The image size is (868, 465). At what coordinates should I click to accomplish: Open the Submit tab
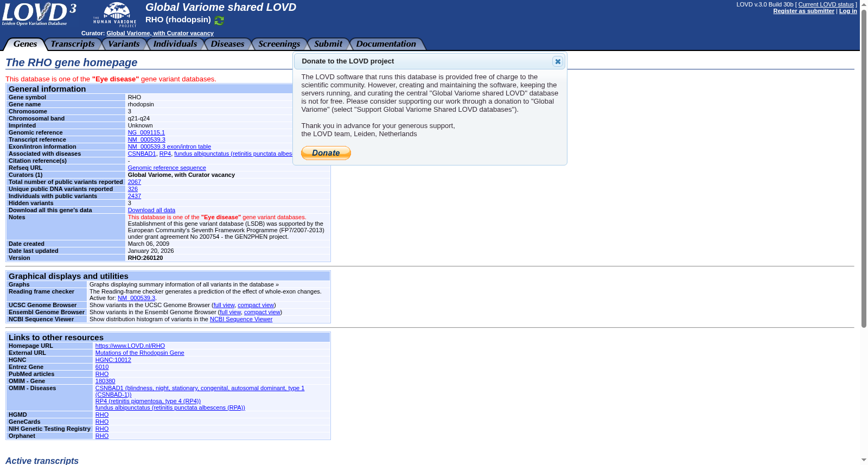point(328,44)
